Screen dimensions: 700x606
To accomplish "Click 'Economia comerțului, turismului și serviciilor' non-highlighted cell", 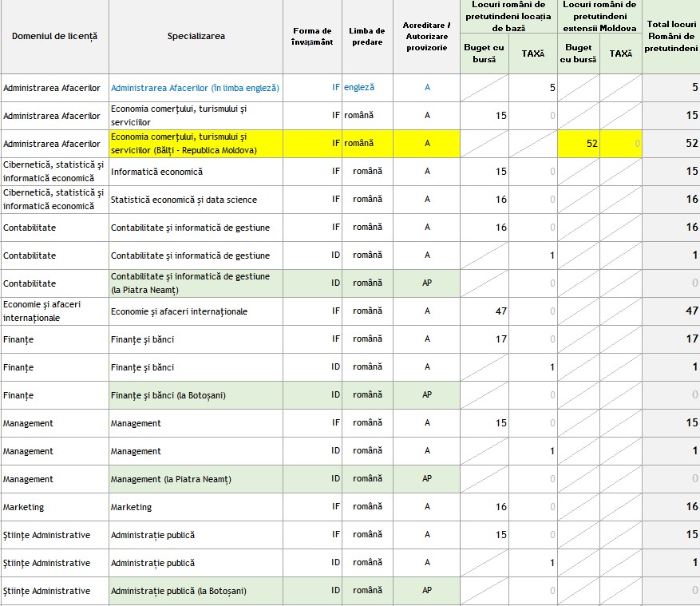I will 196,116.
